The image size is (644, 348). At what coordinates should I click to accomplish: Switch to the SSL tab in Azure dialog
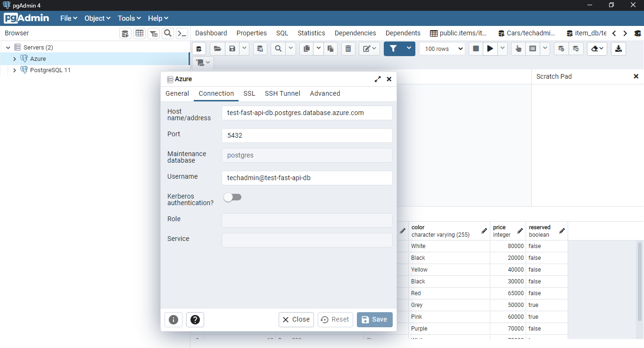tap(249, 93)
